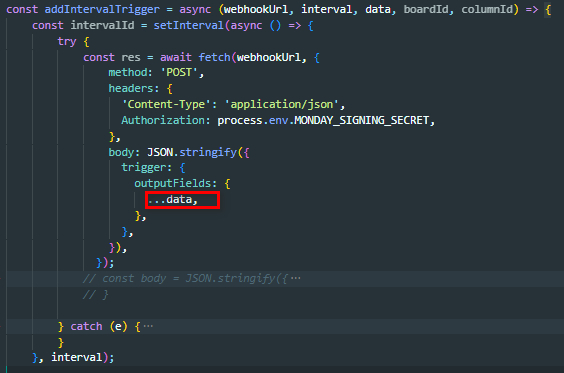Click the trigger property key
564x373 pixels.
(144, 167)
